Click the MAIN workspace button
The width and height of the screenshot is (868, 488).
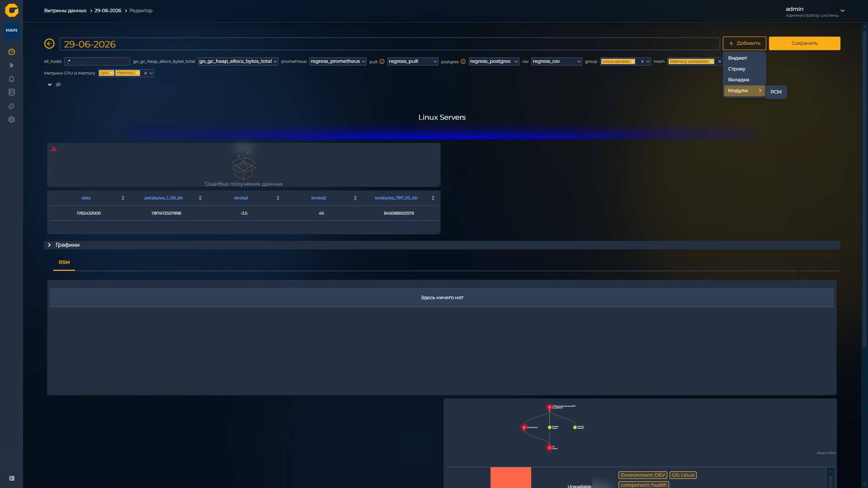pyautogui.click(x=12, y=30)
